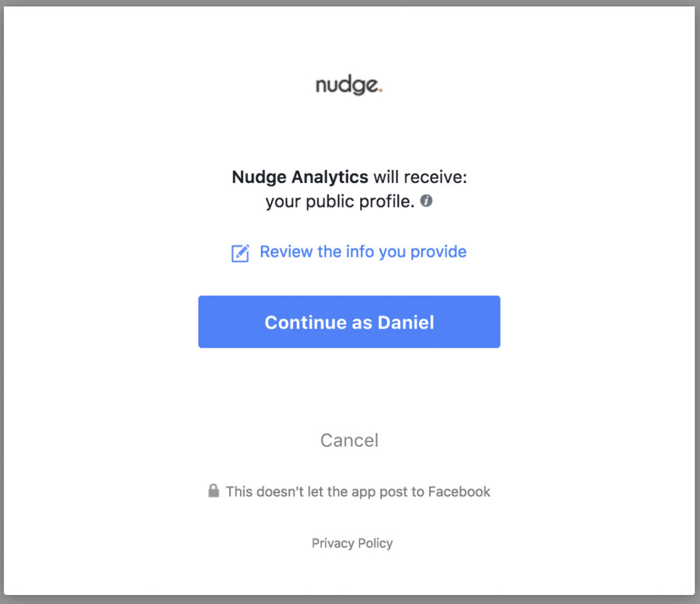Tap the red dot in the nudge wordmark
Image resolution: width=700 pixels, height=604 pixels.
point(381,90)
